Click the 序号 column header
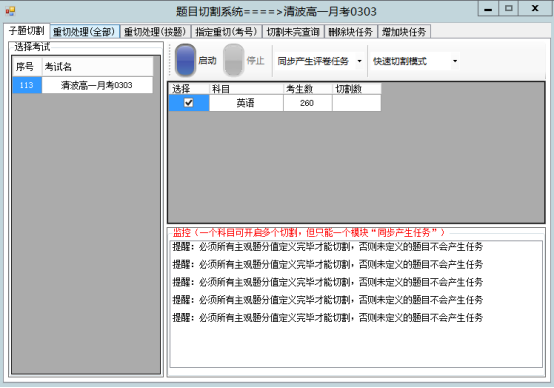 pyautogui.click(x=27, y=66)
